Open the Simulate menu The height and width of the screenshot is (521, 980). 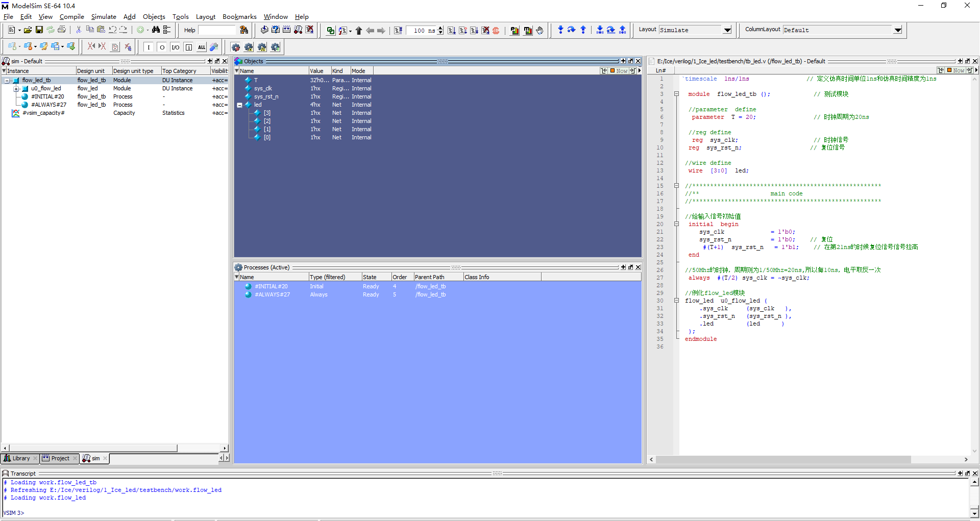pos(104,16)
